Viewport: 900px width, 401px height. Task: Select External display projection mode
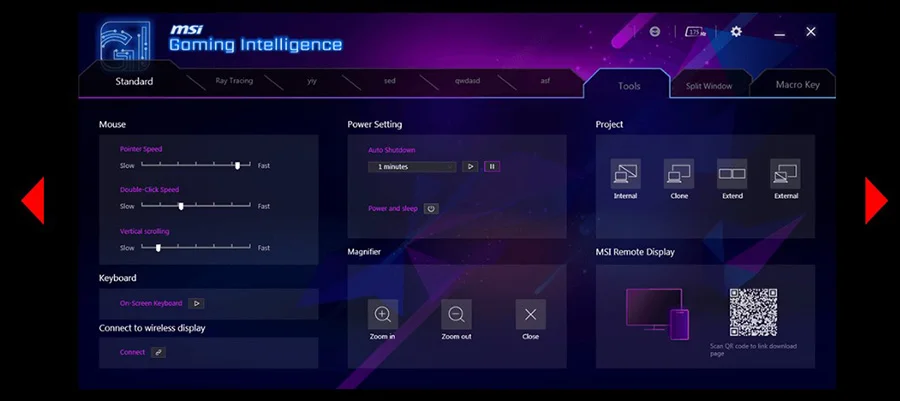click(785, 173)
